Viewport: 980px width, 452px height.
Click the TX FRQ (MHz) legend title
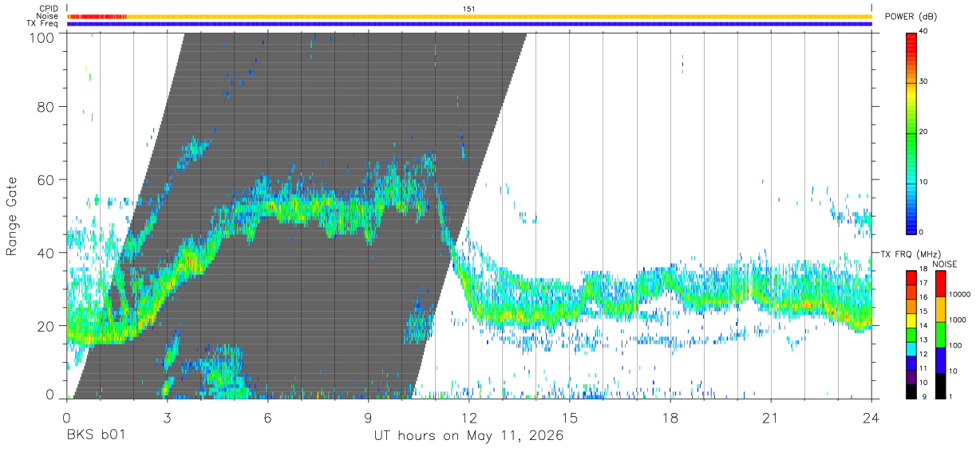[x=909, y=254]
